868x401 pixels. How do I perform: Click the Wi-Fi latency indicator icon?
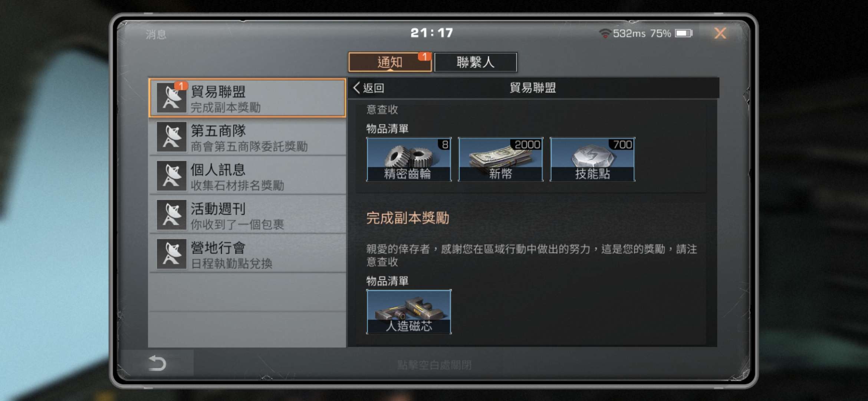coord(605,33)
